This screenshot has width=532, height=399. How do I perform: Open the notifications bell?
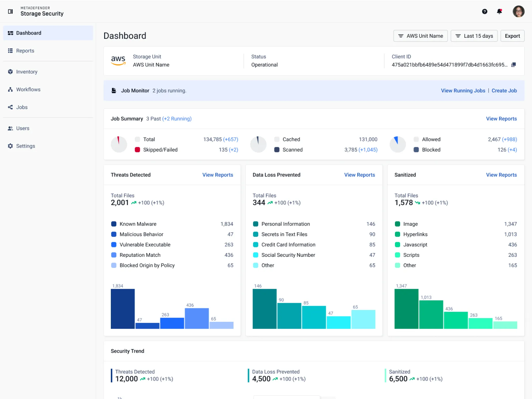(499, 12)
